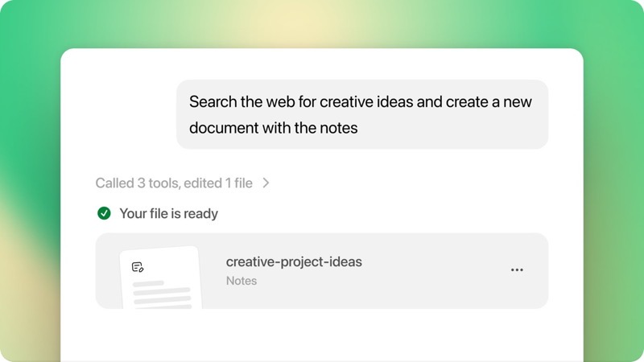Click the blank middle of the file card

(x=431, y=271)
